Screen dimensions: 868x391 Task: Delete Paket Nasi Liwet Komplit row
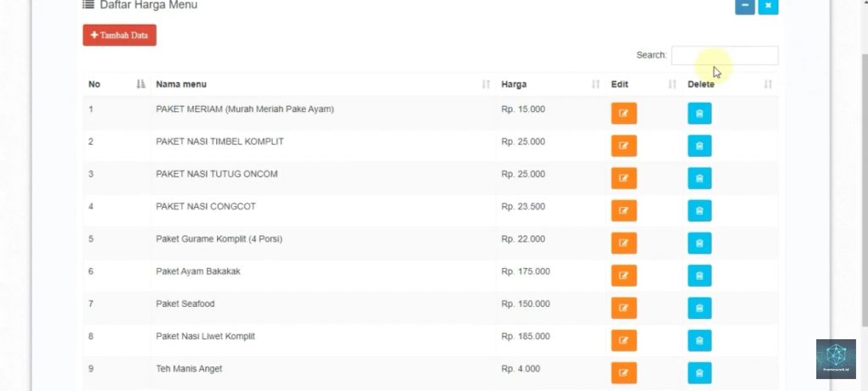coord(699,340)
